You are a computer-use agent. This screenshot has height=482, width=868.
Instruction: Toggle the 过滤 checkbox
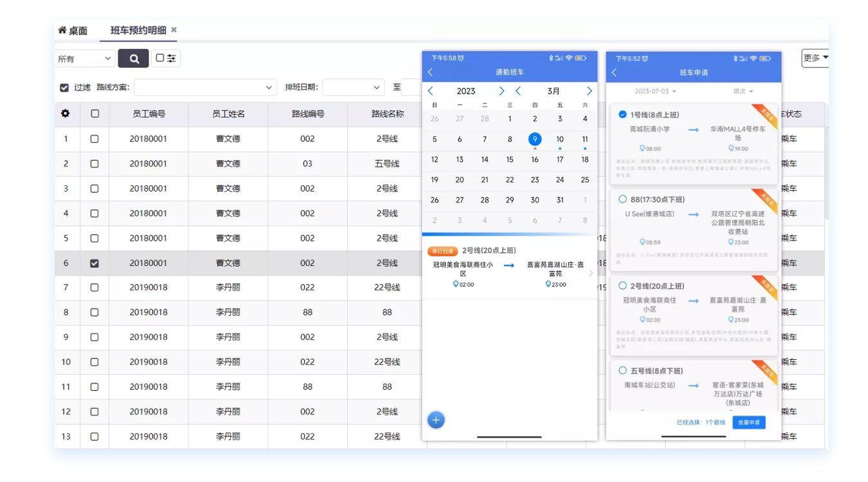[x=64, y=87]
